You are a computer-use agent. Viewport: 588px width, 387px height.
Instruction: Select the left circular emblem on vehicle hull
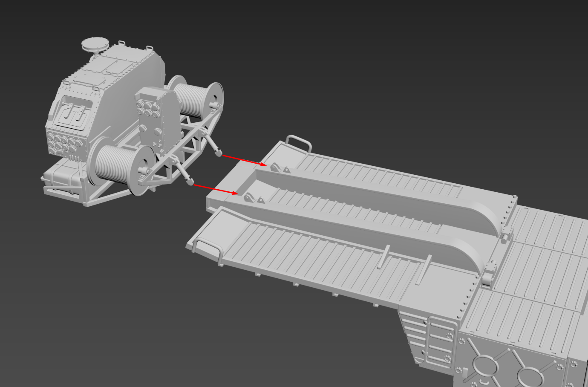(484, 367)
